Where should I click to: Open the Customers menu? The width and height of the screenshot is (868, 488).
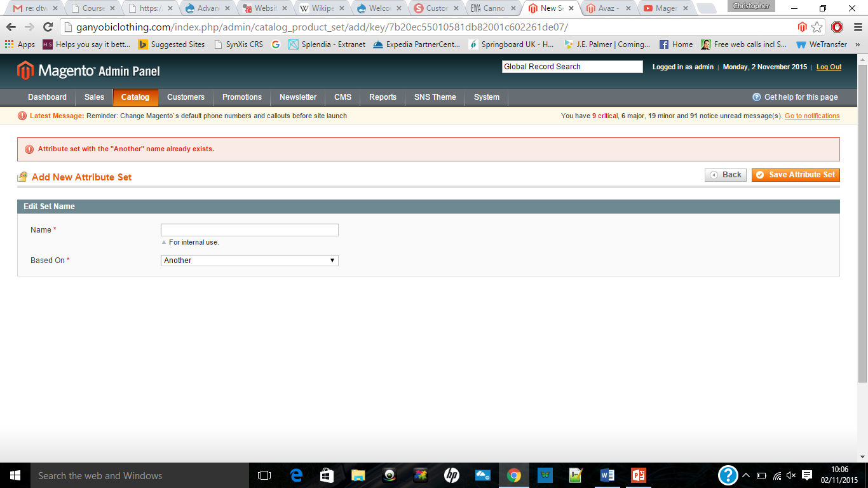tap(186, 97)
